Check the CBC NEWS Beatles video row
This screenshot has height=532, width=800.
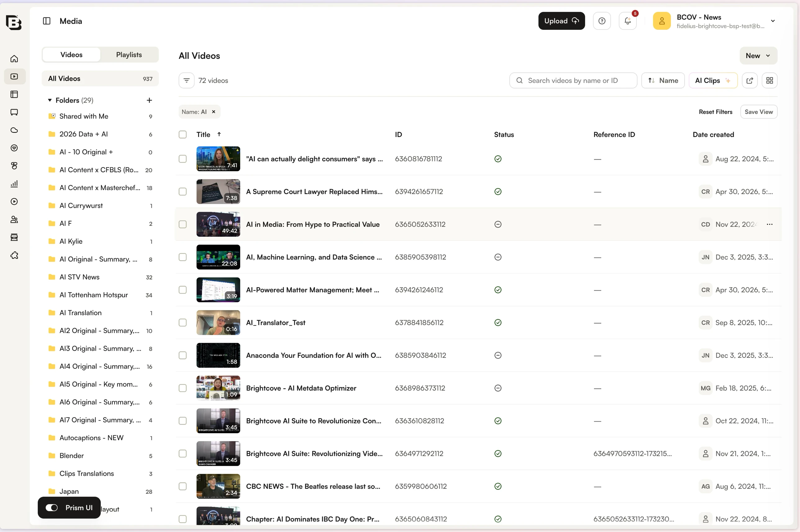183,486
